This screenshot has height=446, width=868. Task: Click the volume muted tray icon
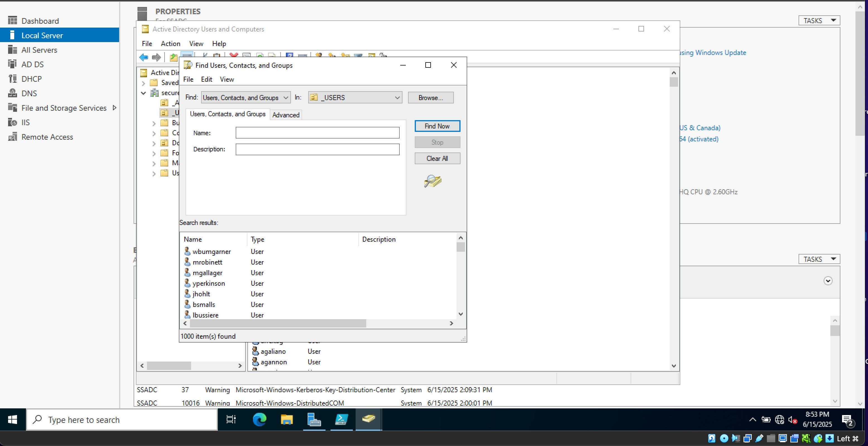(x=792, y=420)
